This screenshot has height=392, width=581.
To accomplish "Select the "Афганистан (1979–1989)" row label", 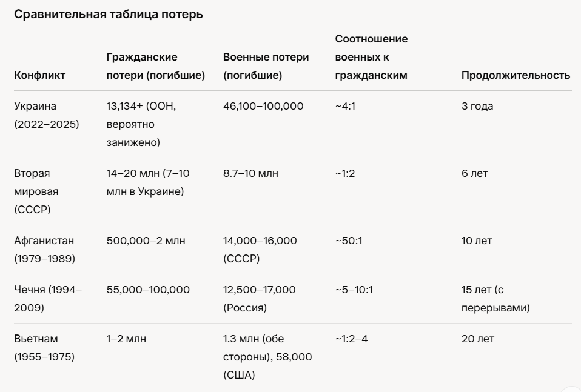I will point(44,250).
